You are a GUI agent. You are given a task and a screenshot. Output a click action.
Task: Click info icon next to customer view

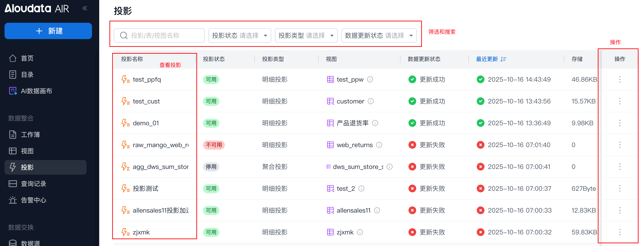[371, 101]
